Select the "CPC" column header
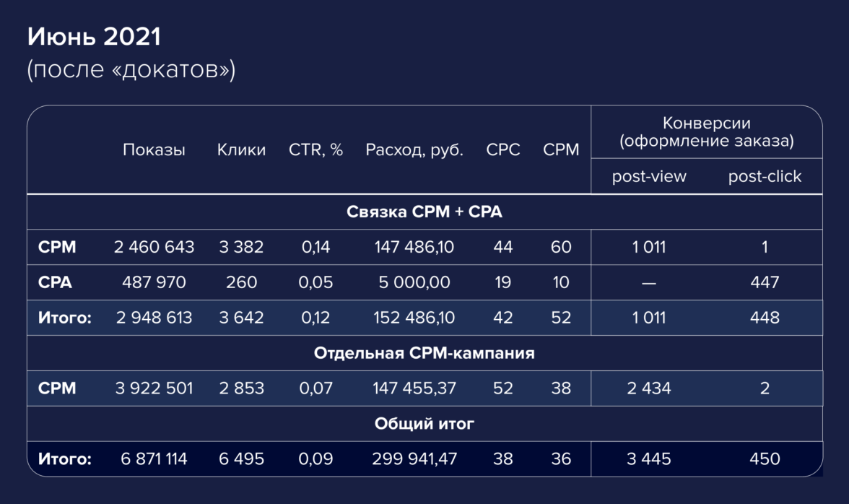 tap(503, 150)
